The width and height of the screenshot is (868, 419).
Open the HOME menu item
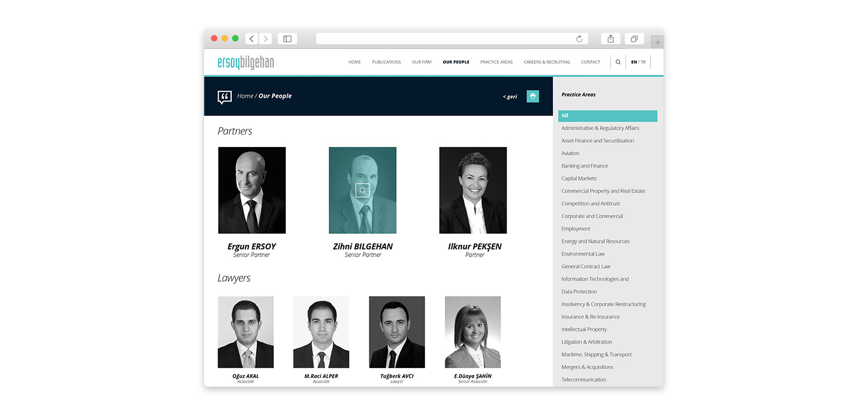click(x=355, y=62)
